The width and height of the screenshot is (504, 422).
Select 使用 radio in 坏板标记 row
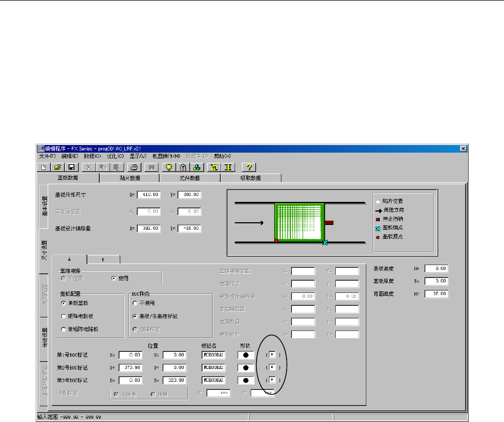coord(159,394)
